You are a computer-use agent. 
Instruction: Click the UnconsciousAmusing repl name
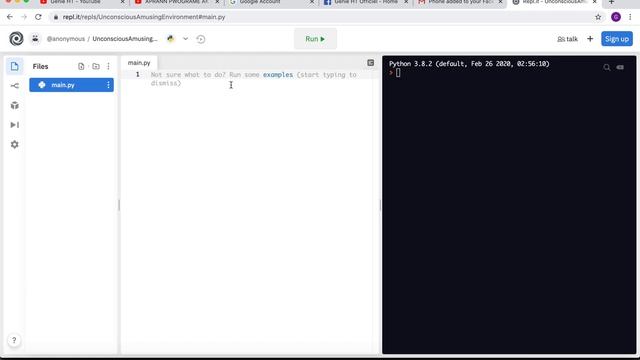[x=124, y=39]
